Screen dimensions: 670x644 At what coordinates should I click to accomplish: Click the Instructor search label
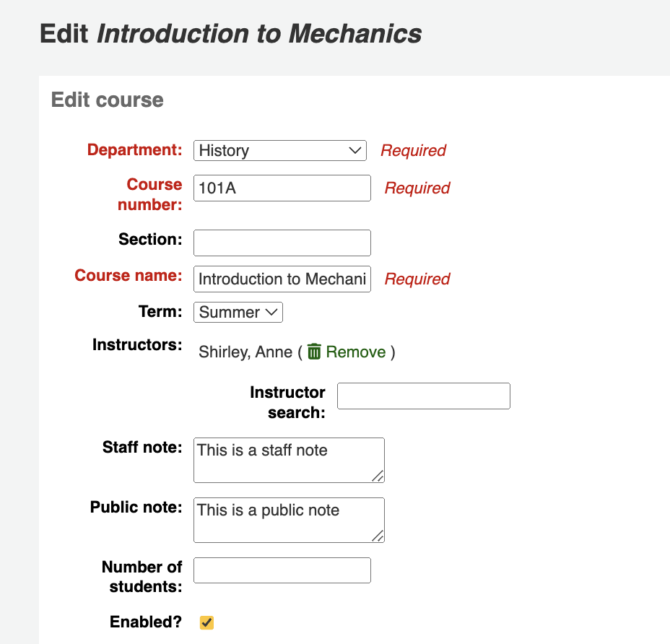tap(287, 402)
